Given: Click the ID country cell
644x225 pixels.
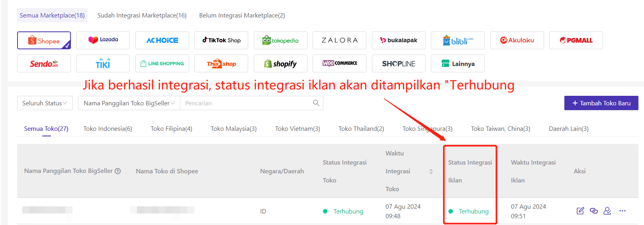Looking at the screenshot, I should pyautogui.click(x=263, y=211).
